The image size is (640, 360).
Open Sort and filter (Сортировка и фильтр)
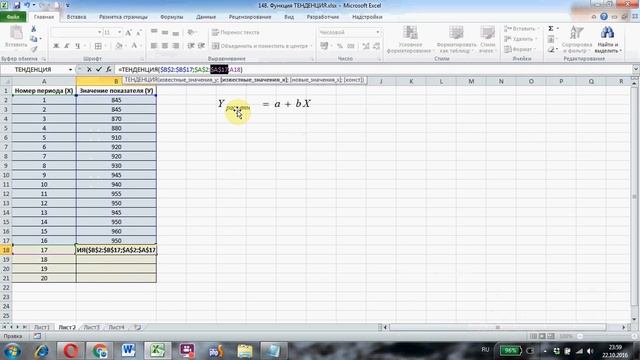click(x=577, y=39)
